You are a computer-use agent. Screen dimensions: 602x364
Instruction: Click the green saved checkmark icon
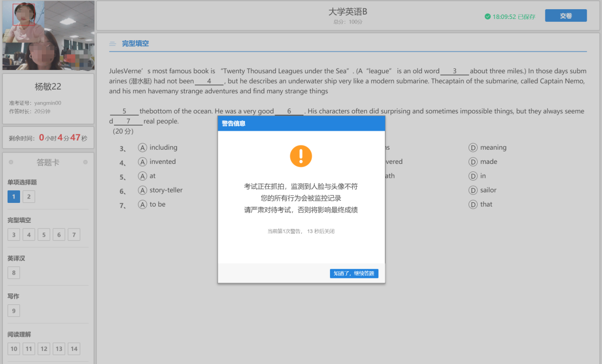click(x=487, y=17)
